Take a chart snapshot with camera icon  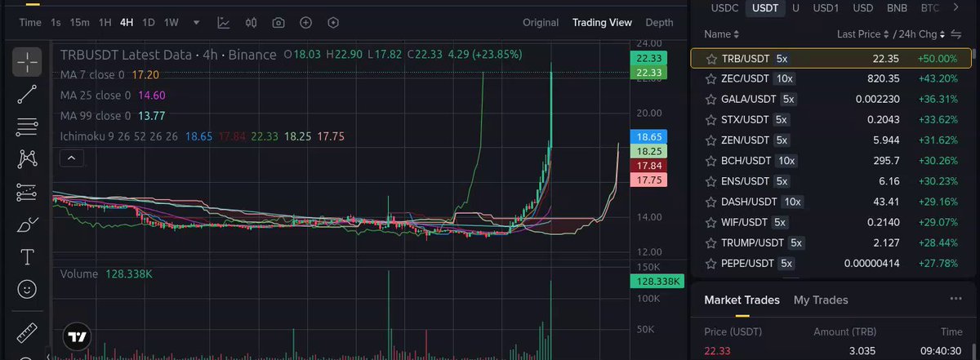pos(278,23)
